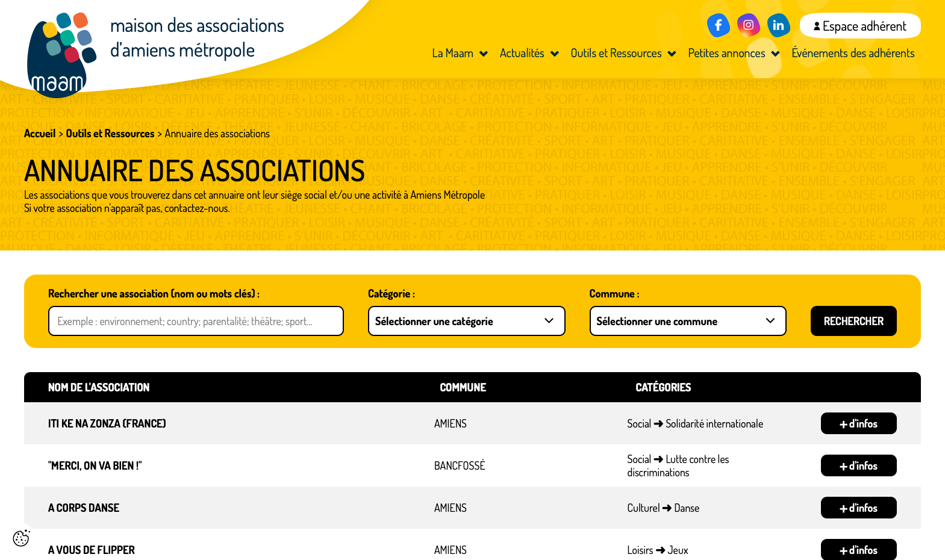Open the LinkedIn icon link

tap(778, 25)
